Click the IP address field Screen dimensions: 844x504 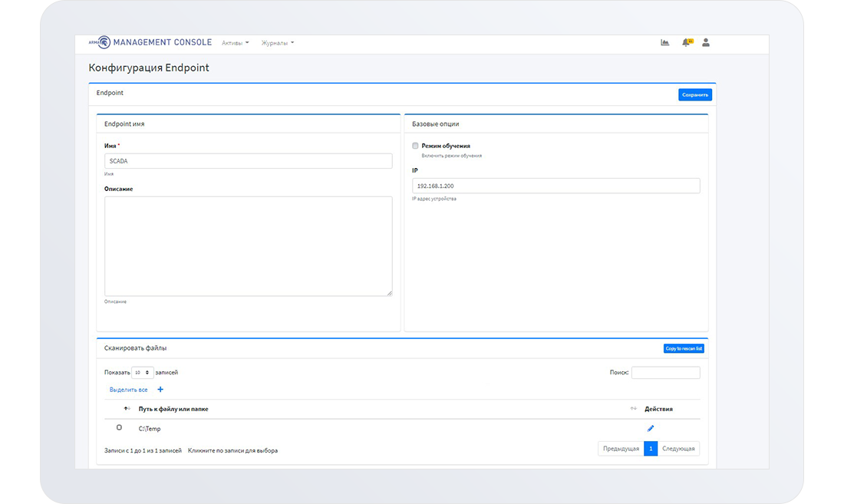(x=556, y=186)
